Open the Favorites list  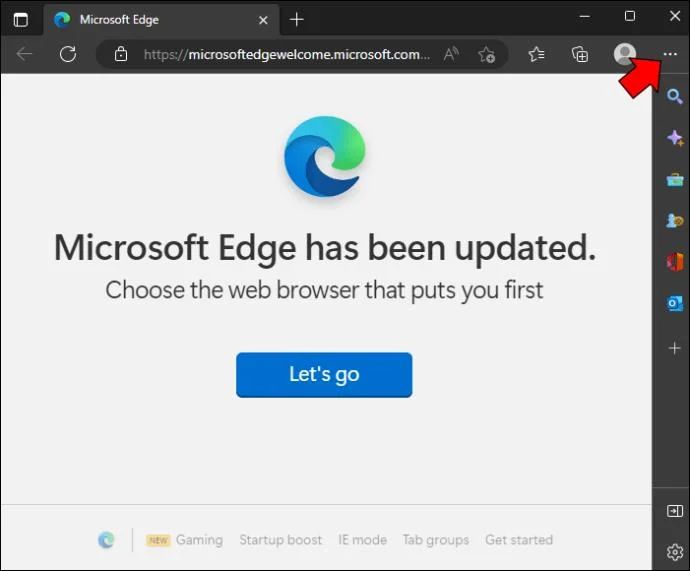[536, 54]
